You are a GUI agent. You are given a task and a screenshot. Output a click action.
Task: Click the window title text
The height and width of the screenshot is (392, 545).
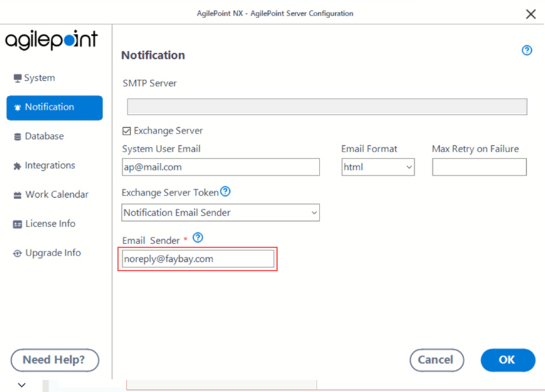pyautogui.click(x=275, y=14)
